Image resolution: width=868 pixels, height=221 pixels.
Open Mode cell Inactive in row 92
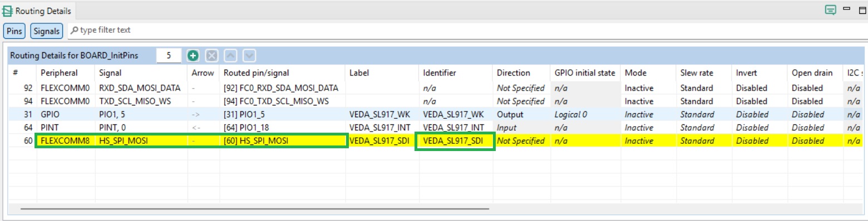tap(649, 88)
